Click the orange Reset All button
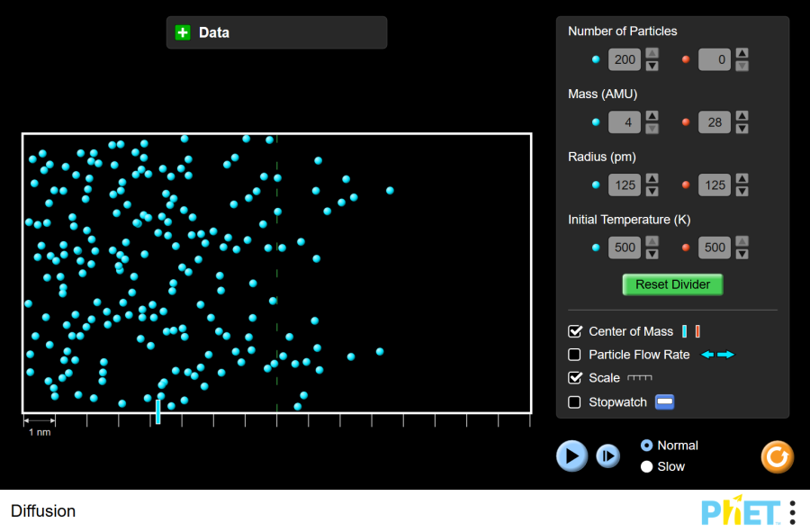This screenshot has width=810, height=532. pyautogui.click(x=777, y=456)
